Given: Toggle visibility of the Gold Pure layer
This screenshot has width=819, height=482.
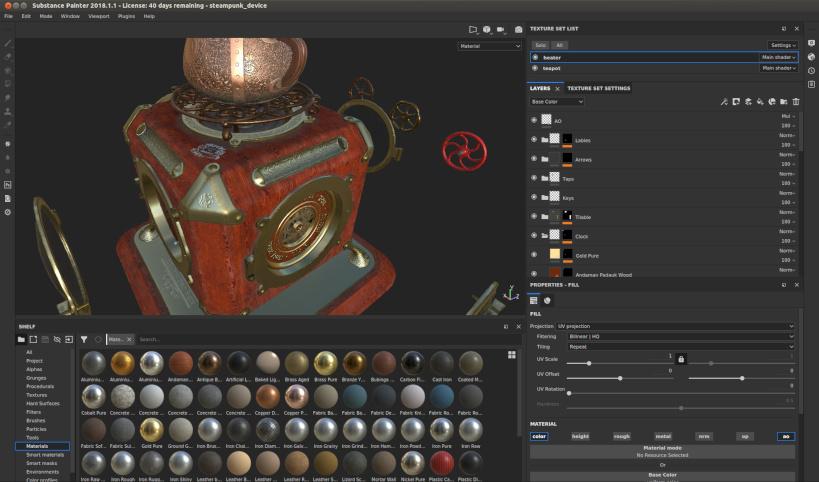Looking at the screenshot, I should [534, 255].
